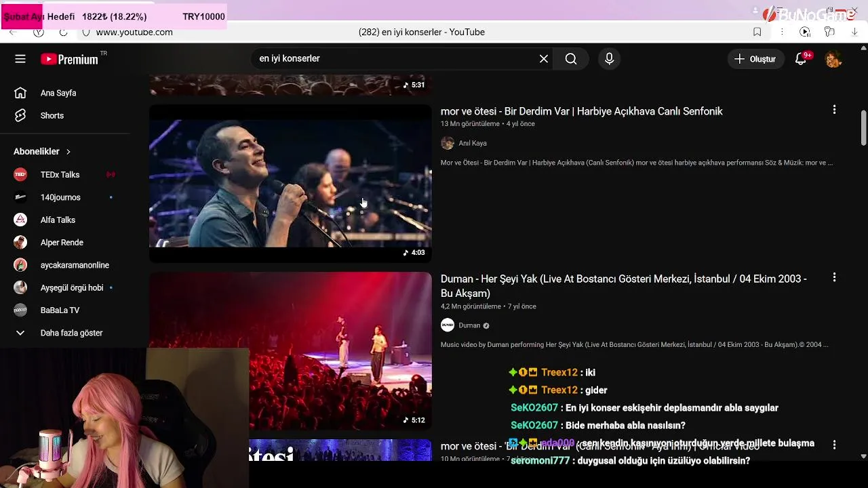
Task: Click the '4,2 Mn görüntüleme' view count
Action: pyautogui.click(x=471, y=306)
